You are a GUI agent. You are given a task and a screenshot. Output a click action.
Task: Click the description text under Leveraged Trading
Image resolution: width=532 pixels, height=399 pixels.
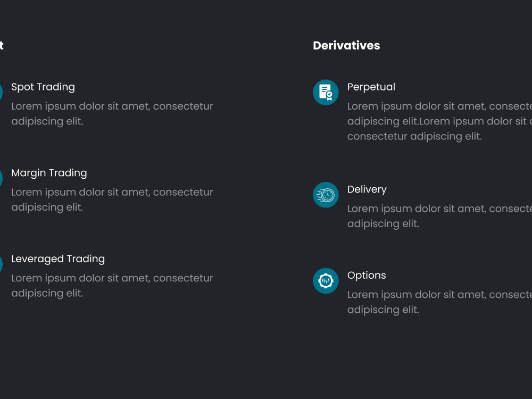112,285
